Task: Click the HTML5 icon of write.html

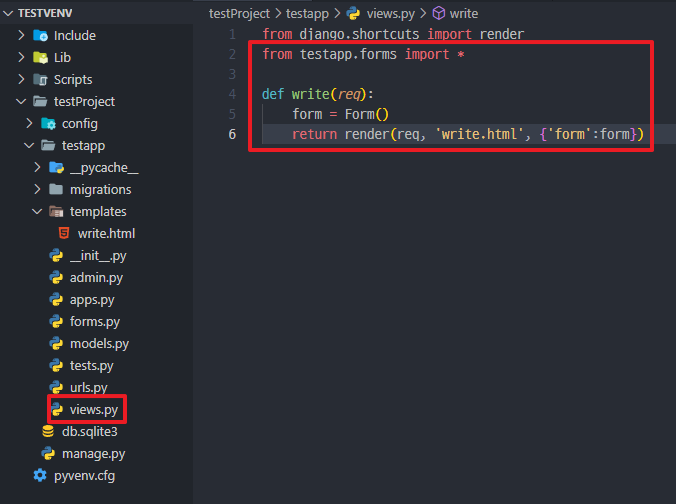Action: 64,233
